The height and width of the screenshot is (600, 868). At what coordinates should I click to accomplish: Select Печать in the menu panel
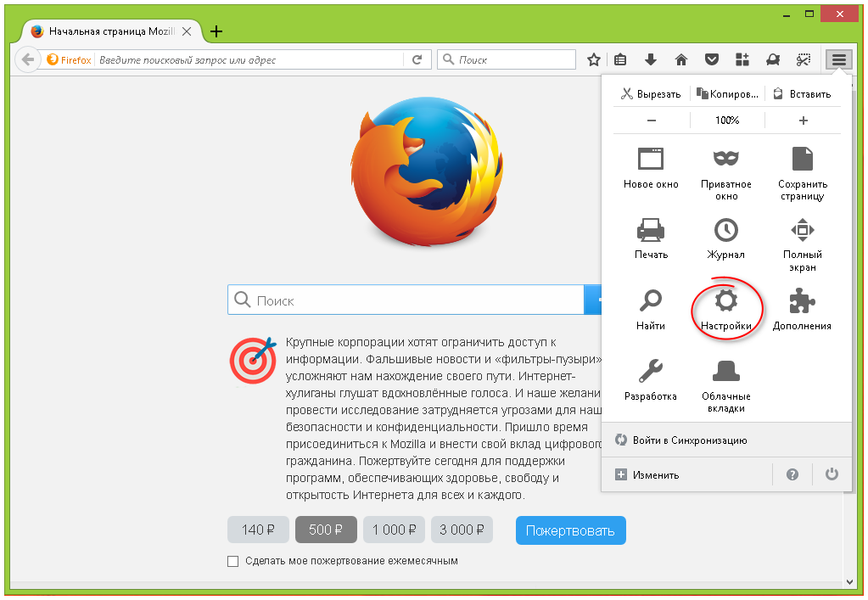651,238
